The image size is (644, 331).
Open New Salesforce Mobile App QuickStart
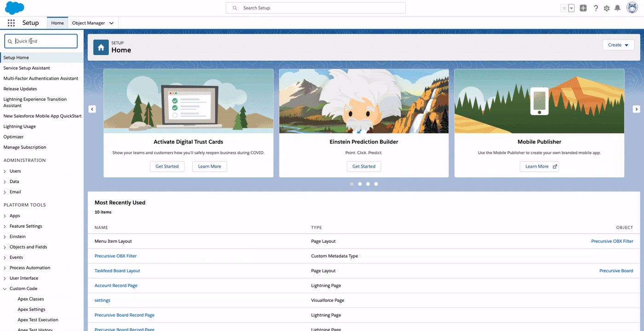[x=42, y=116]
